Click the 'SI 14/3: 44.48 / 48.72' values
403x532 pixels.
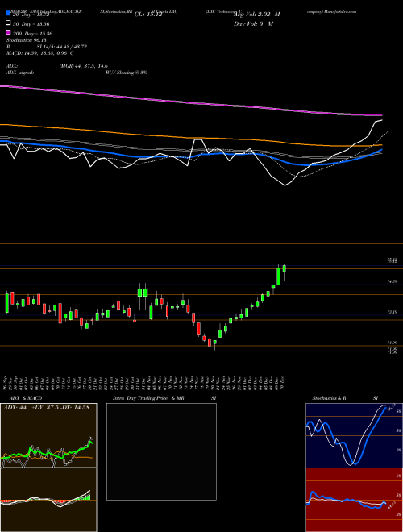click(x=62, y=47)
